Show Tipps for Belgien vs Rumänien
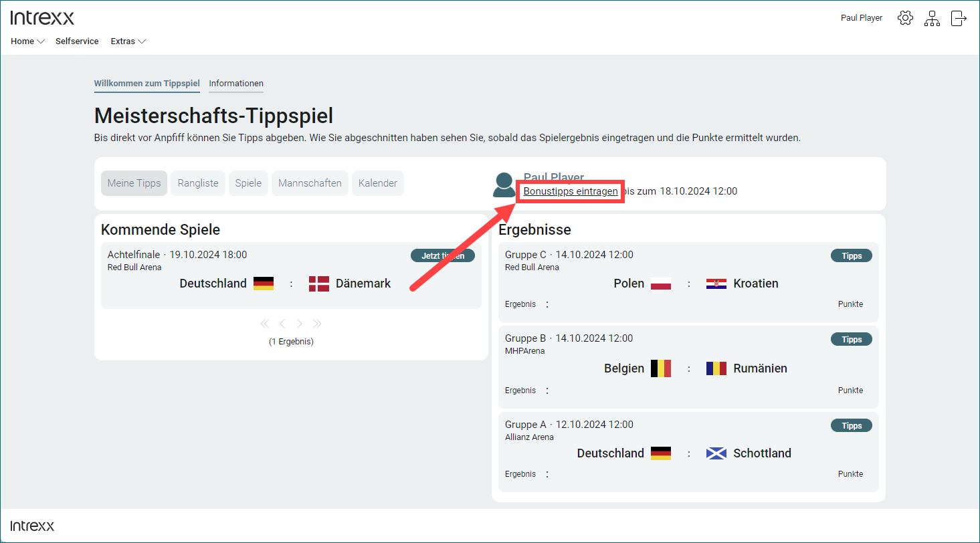 click(x=851, y=339)
